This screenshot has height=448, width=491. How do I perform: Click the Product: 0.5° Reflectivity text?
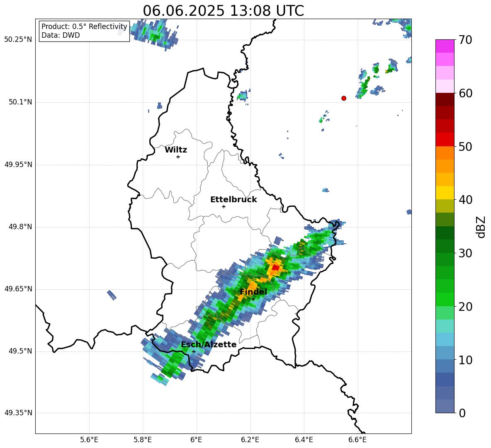(84, 26)
